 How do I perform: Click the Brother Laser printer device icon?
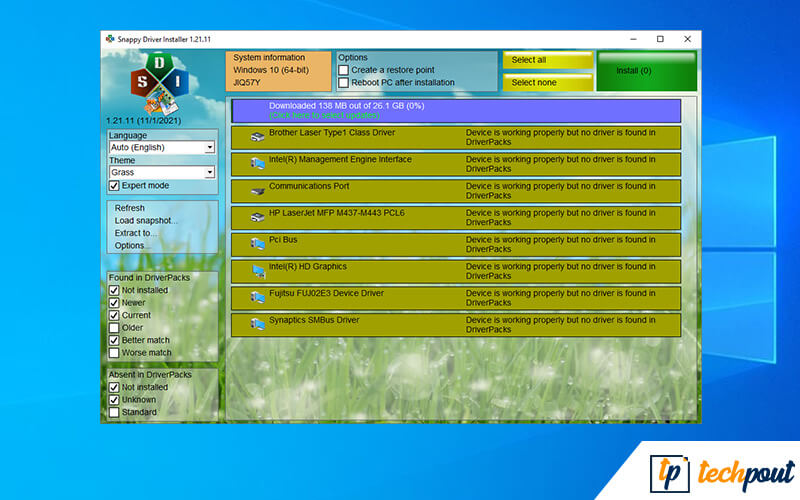click(x=258, y=136)
